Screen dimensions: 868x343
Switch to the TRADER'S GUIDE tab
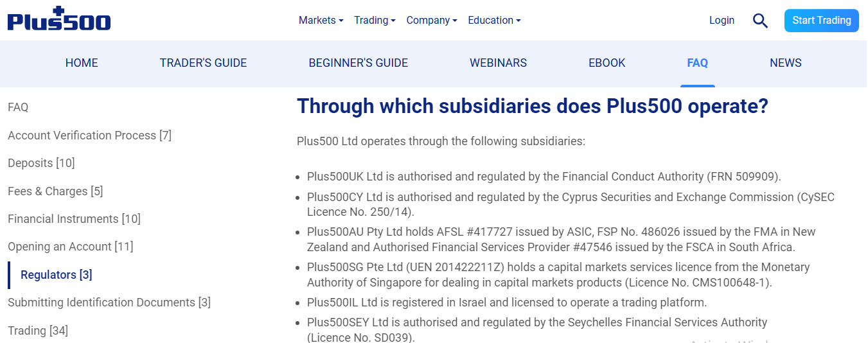[203, 63]
